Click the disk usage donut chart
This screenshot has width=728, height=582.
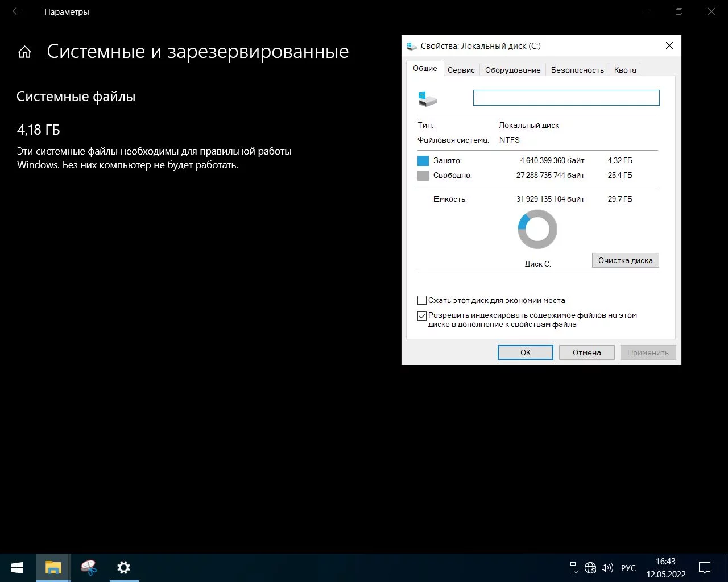coord(537,229)
